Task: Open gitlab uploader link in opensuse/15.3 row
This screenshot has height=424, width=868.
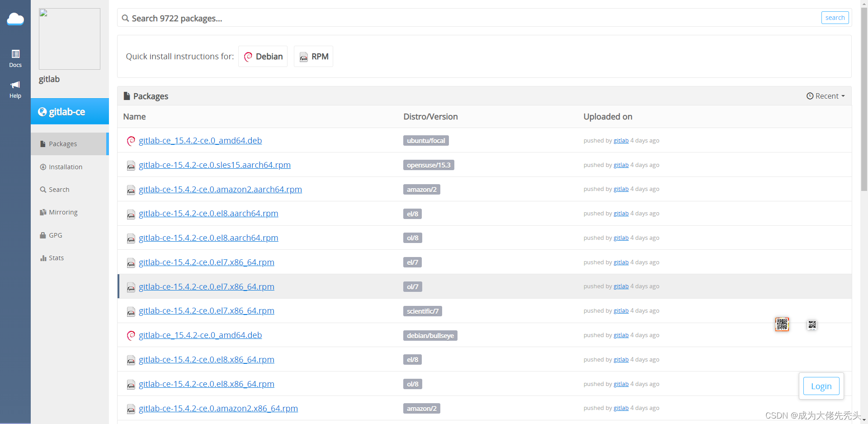Action: pyautogui.click(x=621, y=165)
